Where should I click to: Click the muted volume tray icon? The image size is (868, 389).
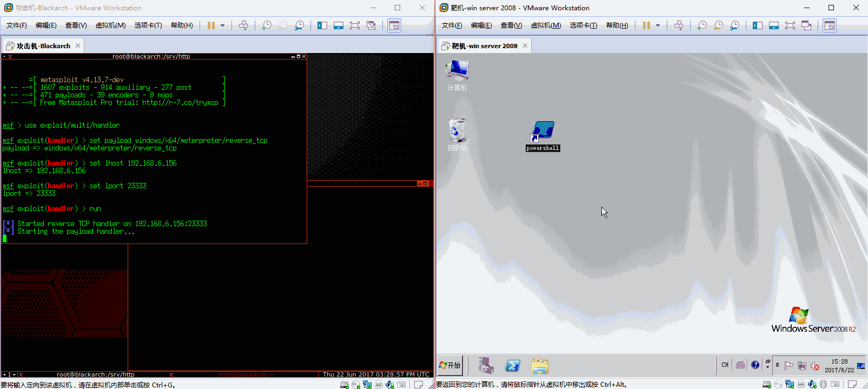tap(815, 366)
